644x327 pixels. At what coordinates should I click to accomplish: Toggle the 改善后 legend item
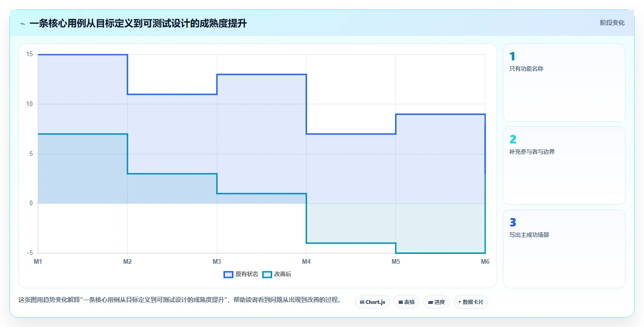pos(277,274)
